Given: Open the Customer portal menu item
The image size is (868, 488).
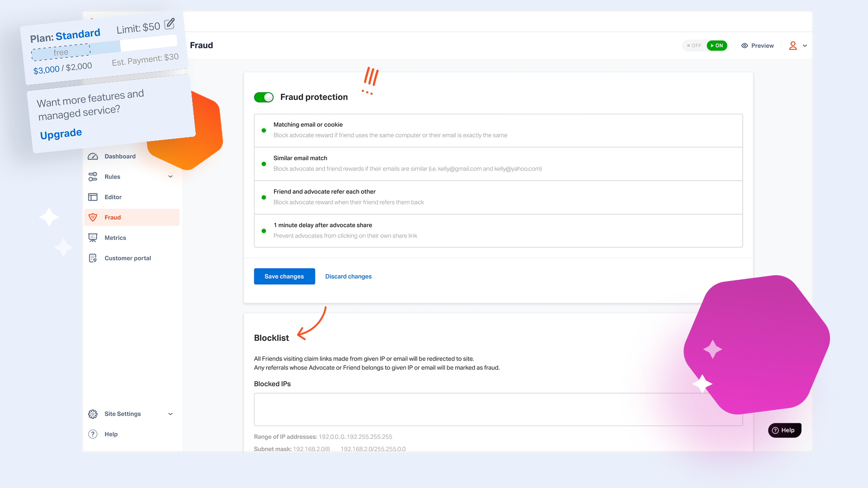Looking at the screenshot, I should 127,258.
